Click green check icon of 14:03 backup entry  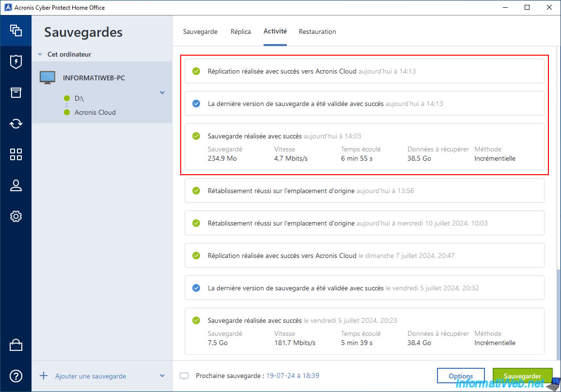[x=196, y=136]
